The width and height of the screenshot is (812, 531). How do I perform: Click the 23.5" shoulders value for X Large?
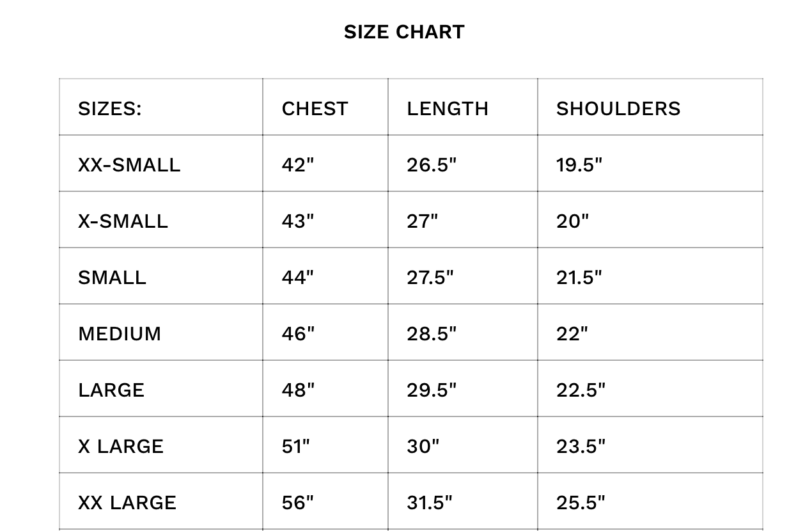pyautogui.click(x=581, y=446)
